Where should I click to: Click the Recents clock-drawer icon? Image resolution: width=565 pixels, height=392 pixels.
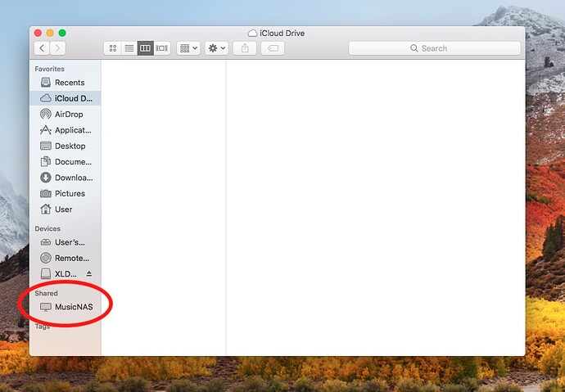coord(45,83)
